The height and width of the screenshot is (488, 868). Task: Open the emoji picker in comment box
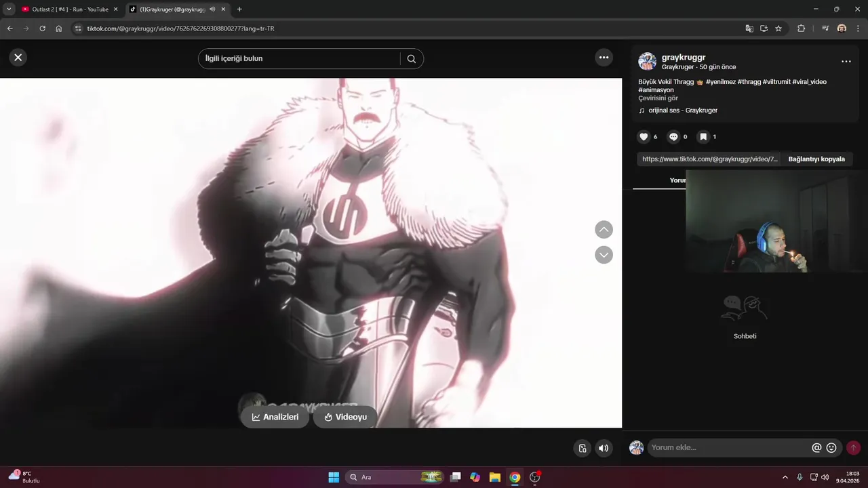(x=831, y=448)
